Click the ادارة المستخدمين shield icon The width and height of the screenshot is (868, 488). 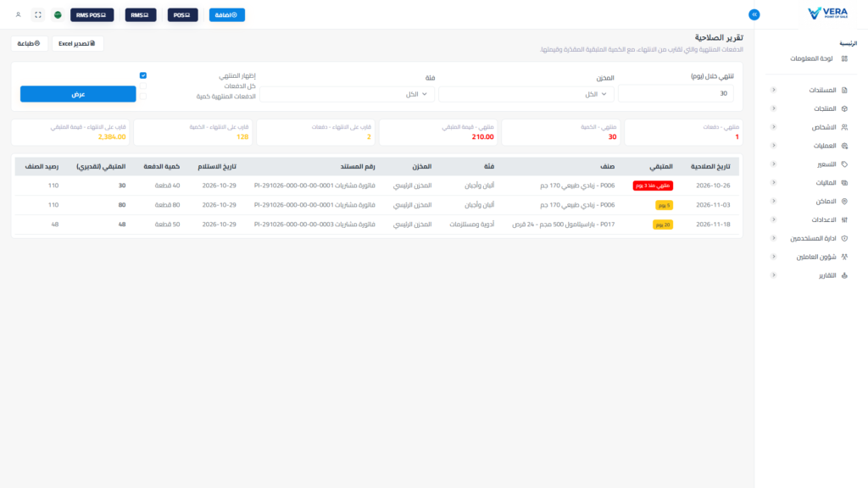coord(844,238)
